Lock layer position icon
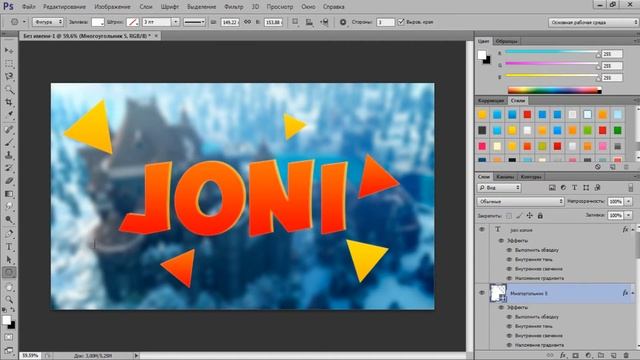This screenshot has width=640, height=360. [x=529, y=216]
